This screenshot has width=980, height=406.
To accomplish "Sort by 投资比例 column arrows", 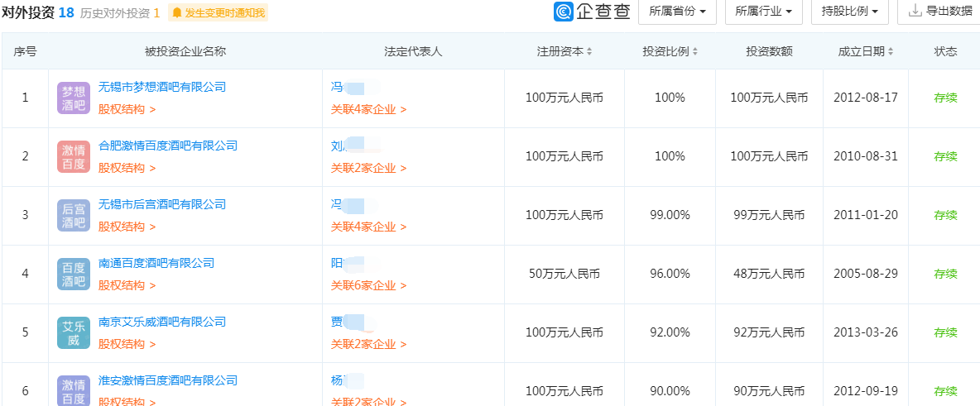I will point(695,52).
